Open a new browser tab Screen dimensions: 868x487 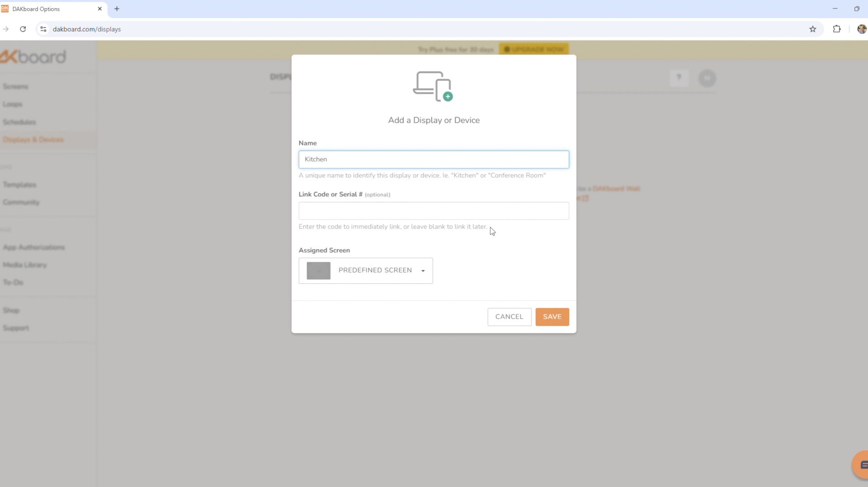pos(117,9)
